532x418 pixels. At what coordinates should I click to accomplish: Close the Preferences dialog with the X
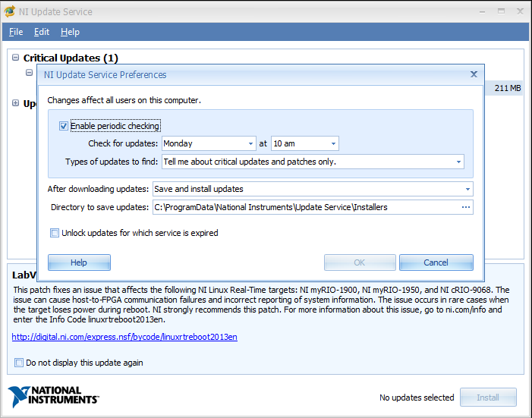coord(474,74)
